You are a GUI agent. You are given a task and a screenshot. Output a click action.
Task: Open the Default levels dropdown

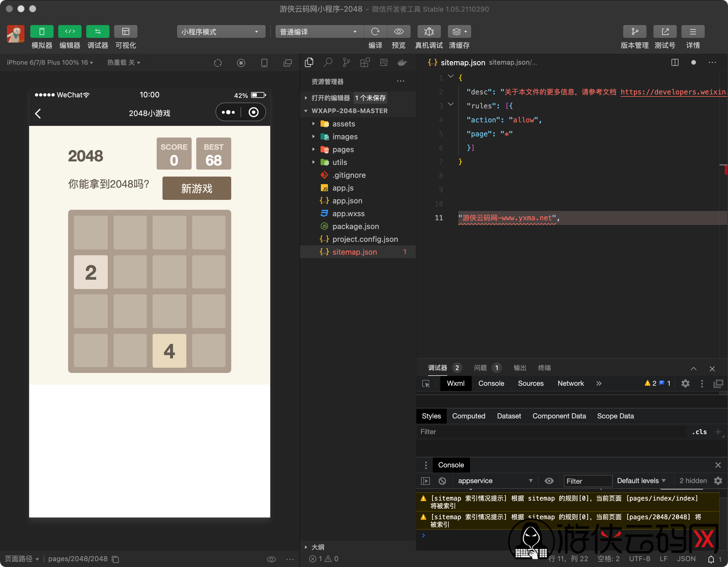click(x=641, y=481)
